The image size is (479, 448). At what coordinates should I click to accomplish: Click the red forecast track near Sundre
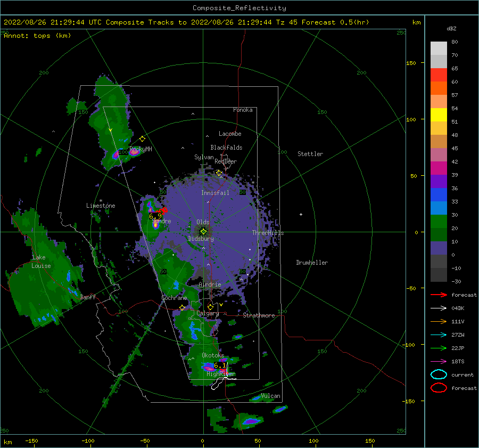point(161,211)
